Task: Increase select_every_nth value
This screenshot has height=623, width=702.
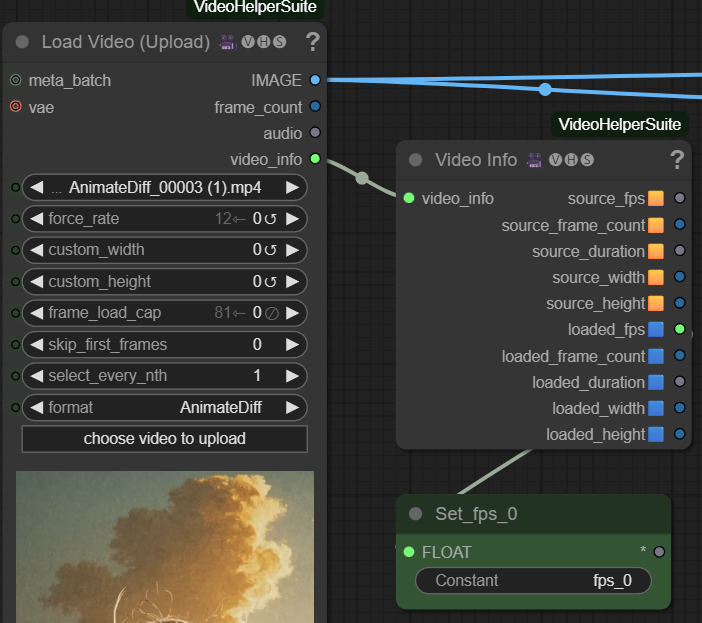Action: 292,376
